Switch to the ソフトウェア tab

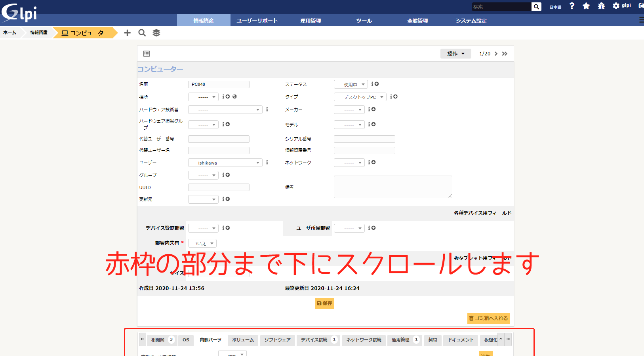277,340
